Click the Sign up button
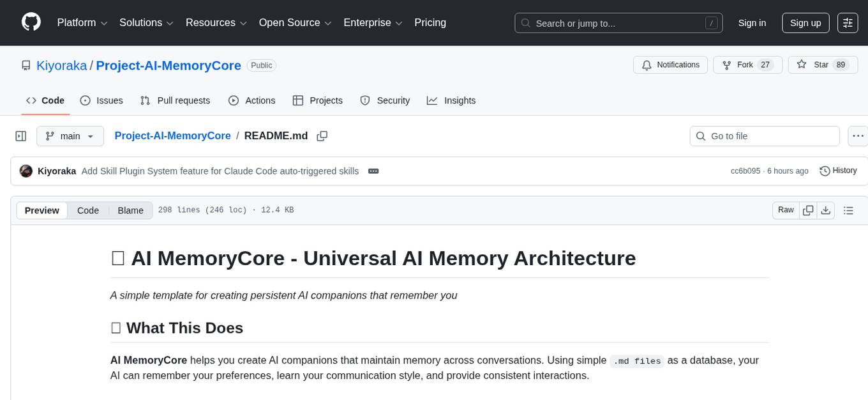Viewport: 868px width, 400px height. [805, 22]
